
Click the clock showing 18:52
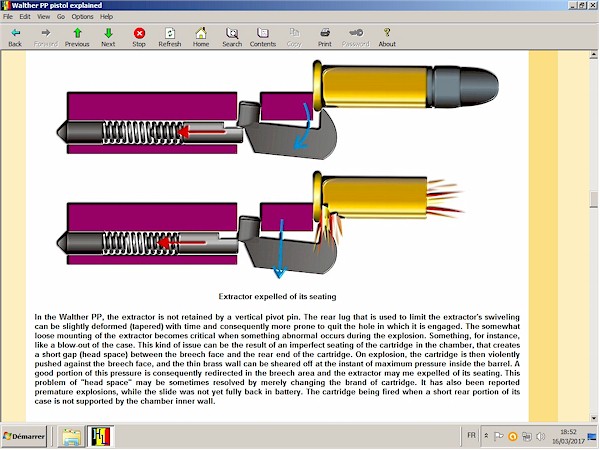[x=568, y=436]
